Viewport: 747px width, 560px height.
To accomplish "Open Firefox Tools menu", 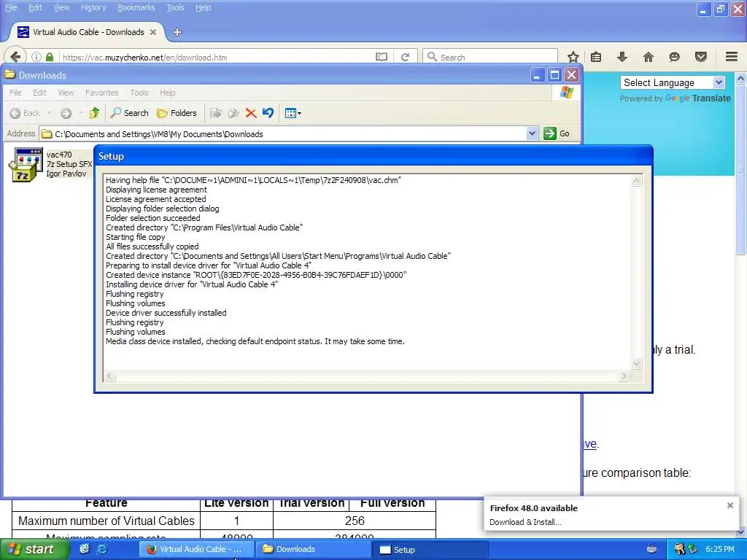I will pyautogui.click(x=175, y=7).
